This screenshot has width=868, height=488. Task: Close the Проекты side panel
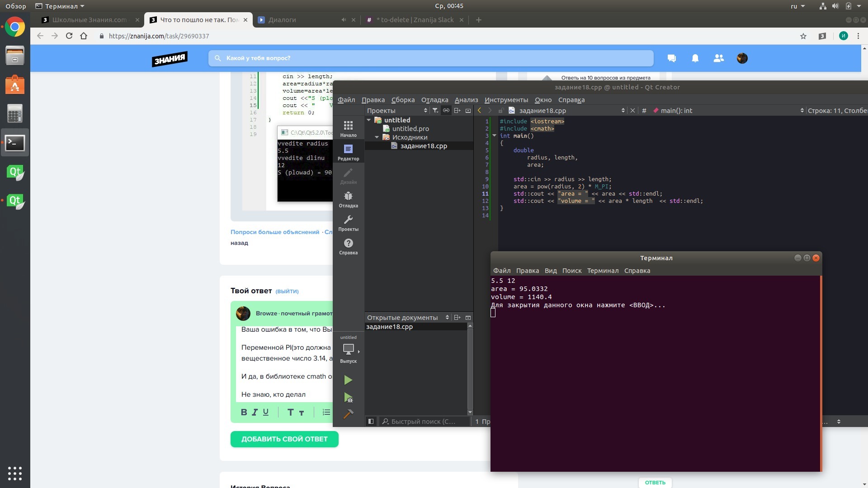tap(468, 111)
